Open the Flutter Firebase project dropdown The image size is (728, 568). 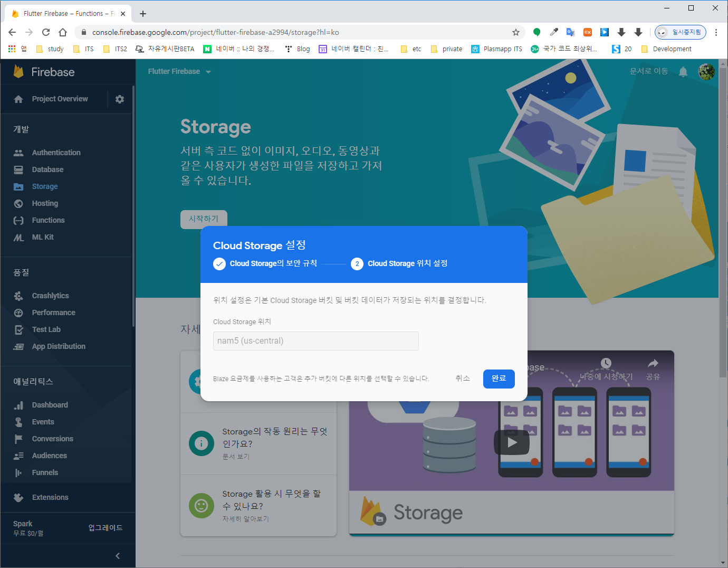pos(179,71)
